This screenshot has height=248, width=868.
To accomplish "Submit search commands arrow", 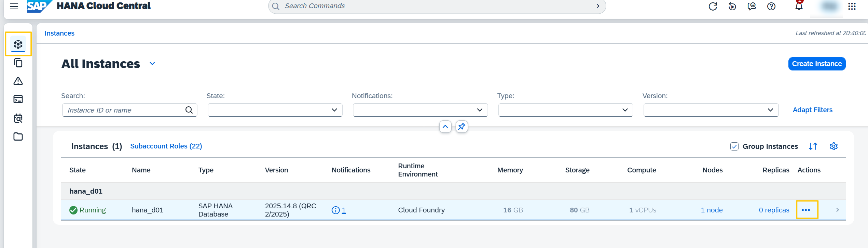I will [x=598, y=6].
